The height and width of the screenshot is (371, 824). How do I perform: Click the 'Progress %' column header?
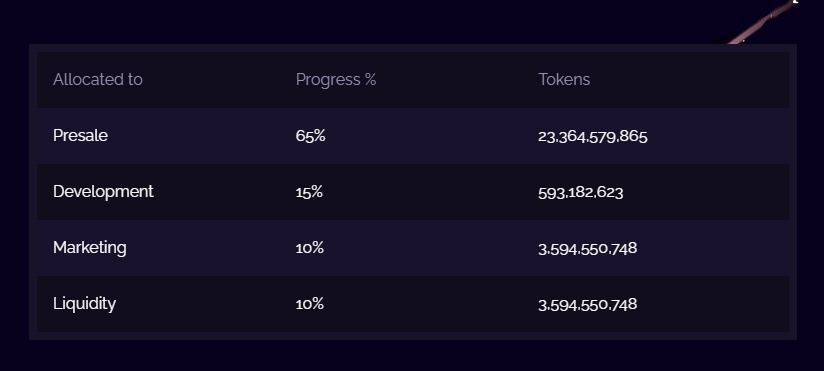point(336,80)
